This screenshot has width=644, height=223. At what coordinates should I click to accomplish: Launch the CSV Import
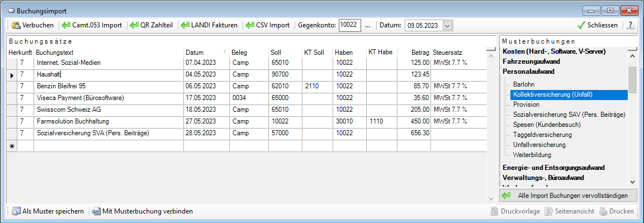pos(268,25)
